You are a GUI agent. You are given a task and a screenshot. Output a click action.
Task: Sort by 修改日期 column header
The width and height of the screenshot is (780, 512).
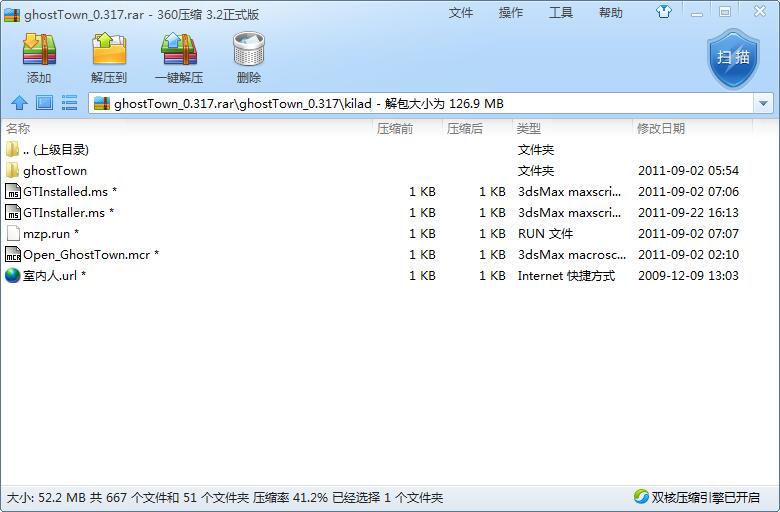[x=661, y=129]
